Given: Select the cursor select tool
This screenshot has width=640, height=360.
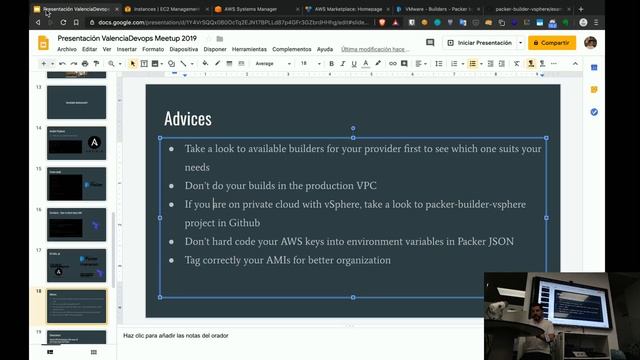Looking at the screenshot, I should pos(133,64).
